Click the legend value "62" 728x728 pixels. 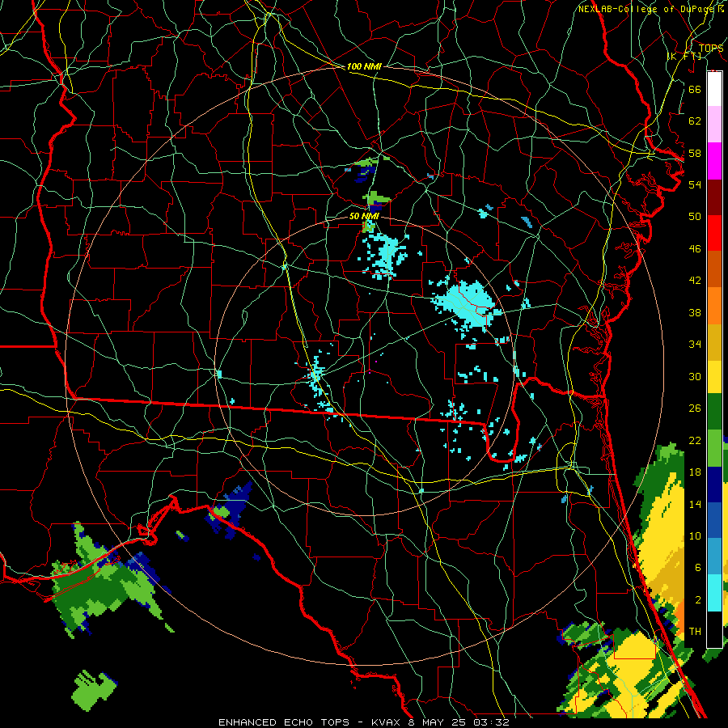pos(695,121)
